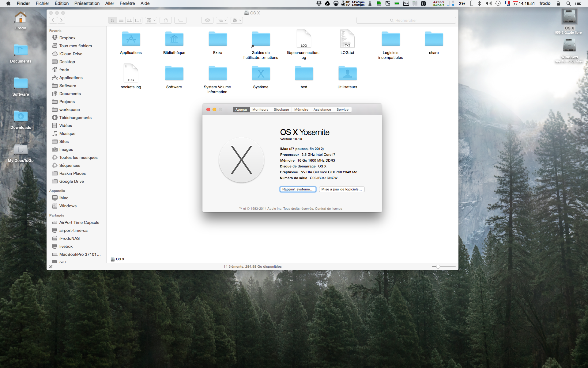The width and height of the screenshot is (588, 368).
Task: Switch Finder to Cover Flow view
Action: tap(138, 20)
